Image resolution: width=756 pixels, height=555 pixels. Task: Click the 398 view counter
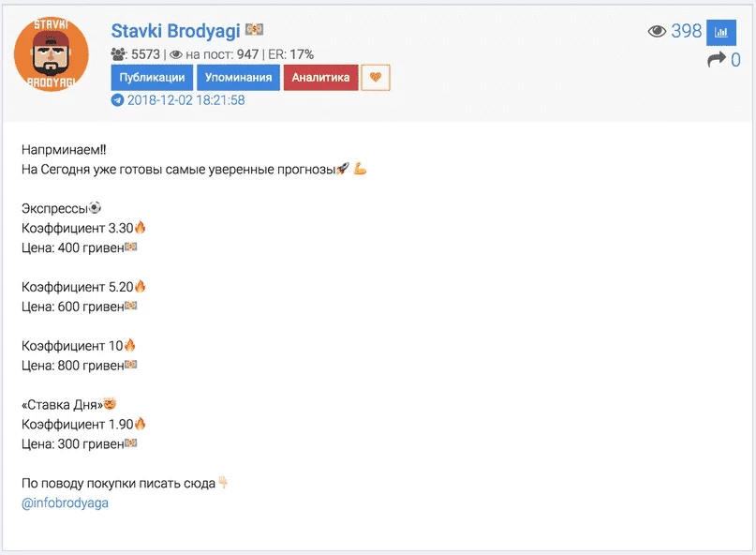pyautogui.click(x=686, y=31)
